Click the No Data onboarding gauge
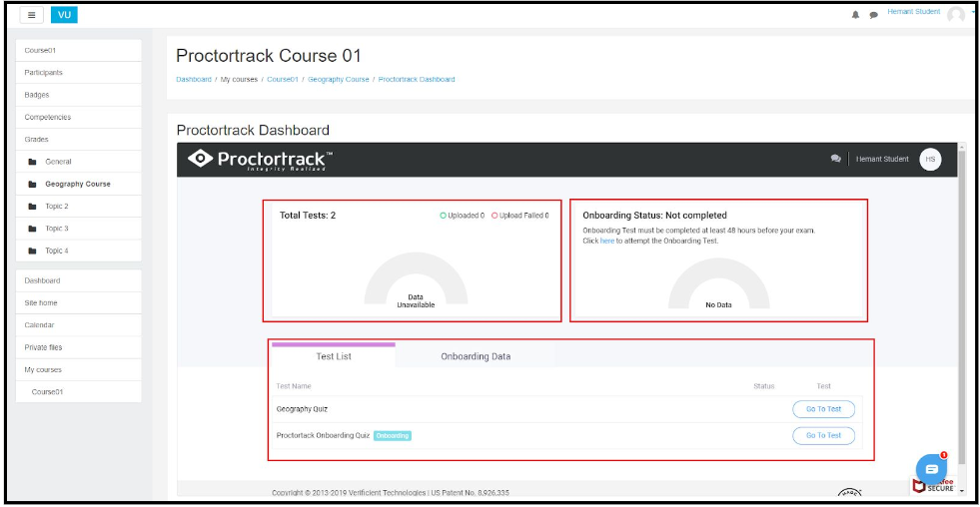The height and width of the screenshot is (507, 980). click(718, 283)
